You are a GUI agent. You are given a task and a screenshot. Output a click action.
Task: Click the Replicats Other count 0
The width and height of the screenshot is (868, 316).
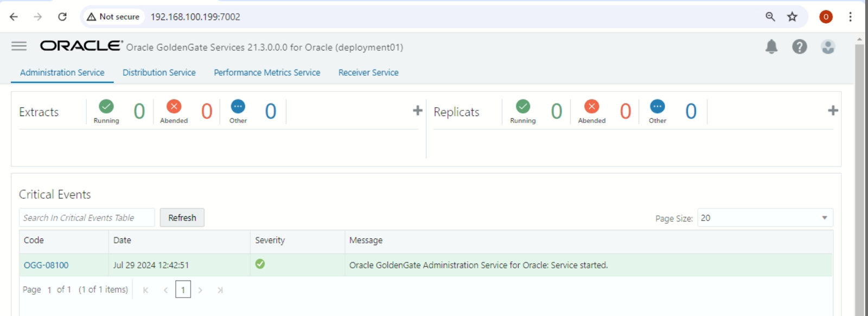pyautogui.click(x=691, y=112)
